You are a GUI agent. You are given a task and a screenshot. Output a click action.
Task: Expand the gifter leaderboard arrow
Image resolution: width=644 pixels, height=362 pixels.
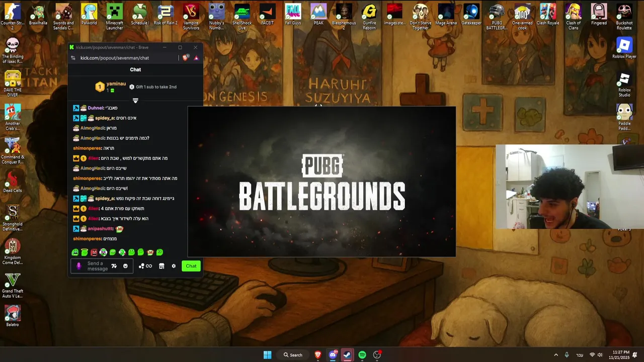(x=135, y=101)
